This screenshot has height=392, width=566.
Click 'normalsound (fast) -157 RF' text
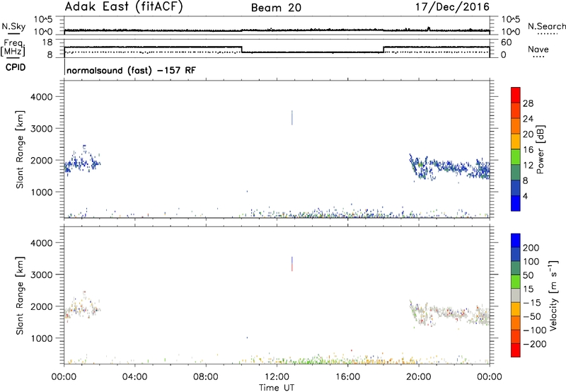tap(132, 70)
